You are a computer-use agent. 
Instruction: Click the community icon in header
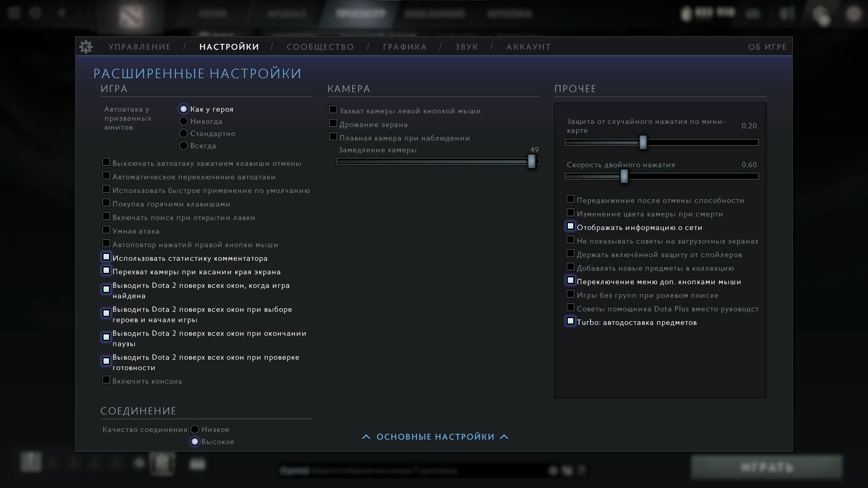(321, 47)
